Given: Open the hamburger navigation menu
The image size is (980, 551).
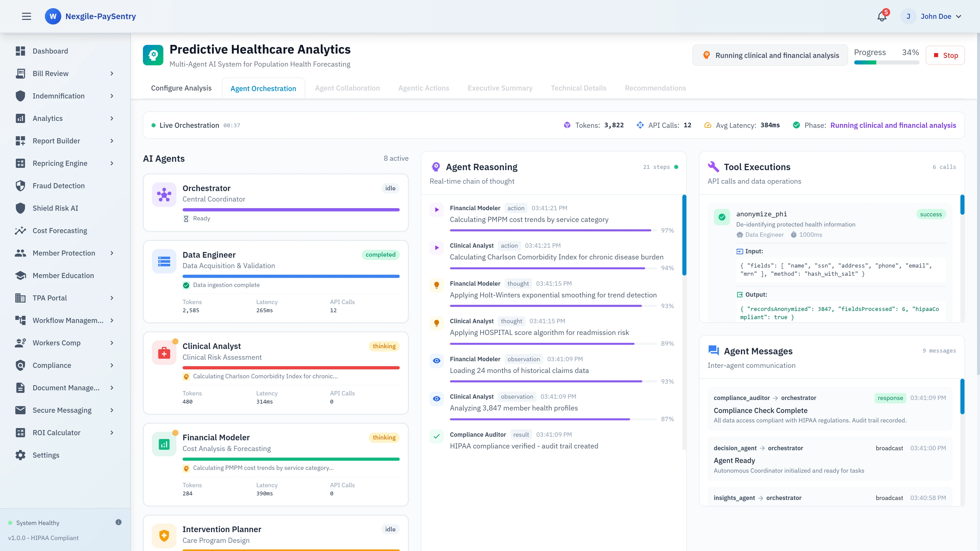Looking at the screenshot, I should 27,16.
